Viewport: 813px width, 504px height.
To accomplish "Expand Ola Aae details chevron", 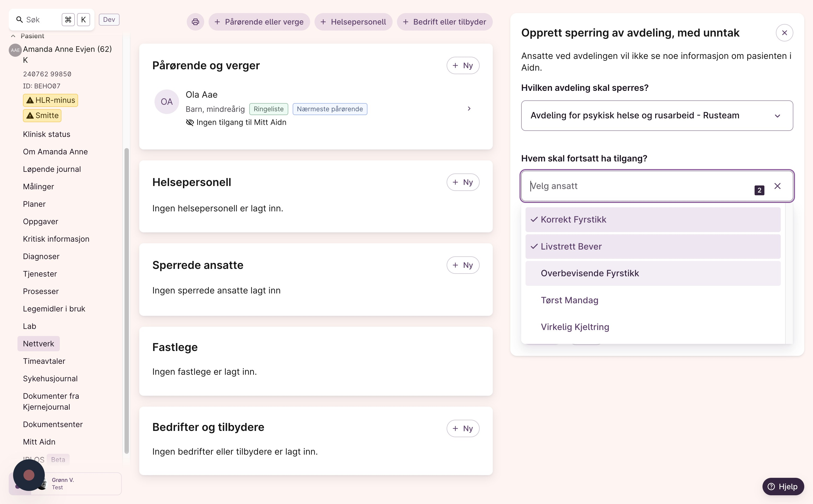I will pos(469,109).
